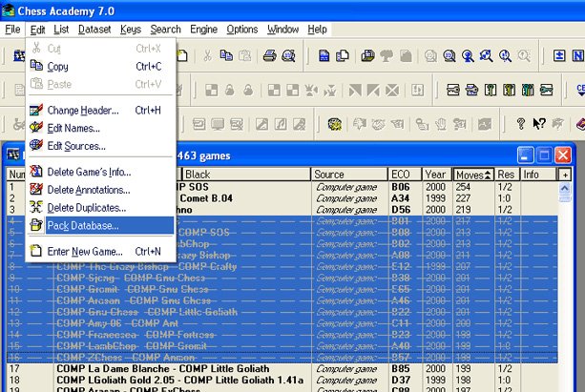Click the scissors Cut toolbar icon
The image size is (585, 392).
click(208, 56)
